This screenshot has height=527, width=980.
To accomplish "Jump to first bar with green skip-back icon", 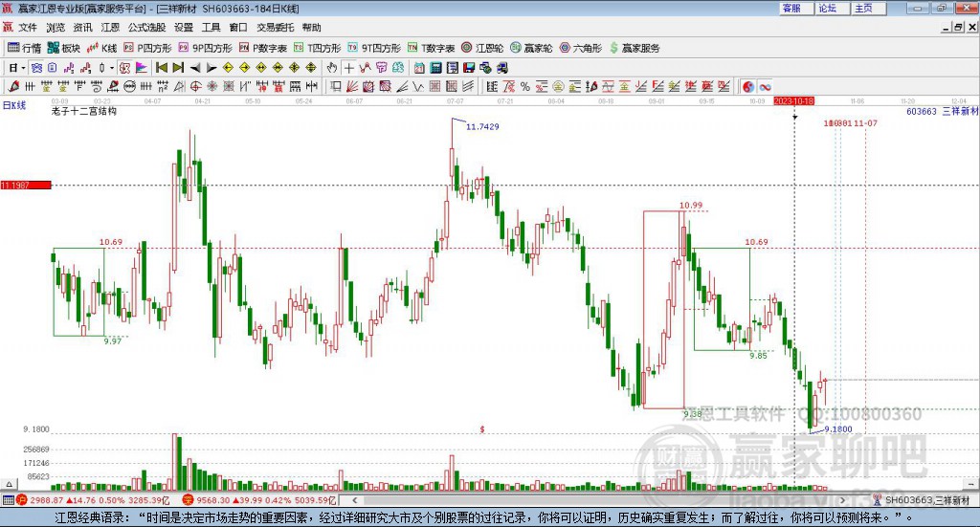I will point(161,68).
